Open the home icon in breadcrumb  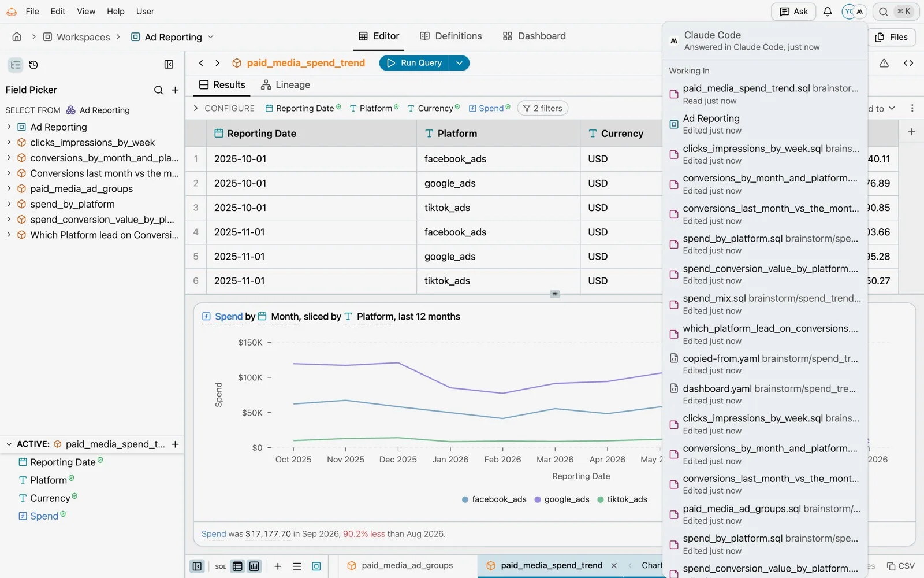pyautogui.click(x=17, y=36)
